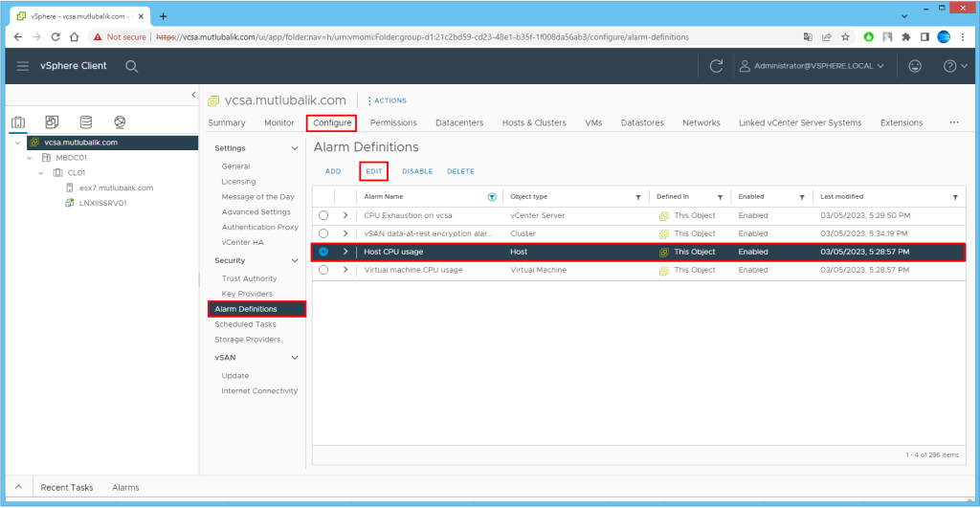Click the share page icon in address bar
Image resolution: width=980 pixels, height=508 pixels.
tap(826, 37)
